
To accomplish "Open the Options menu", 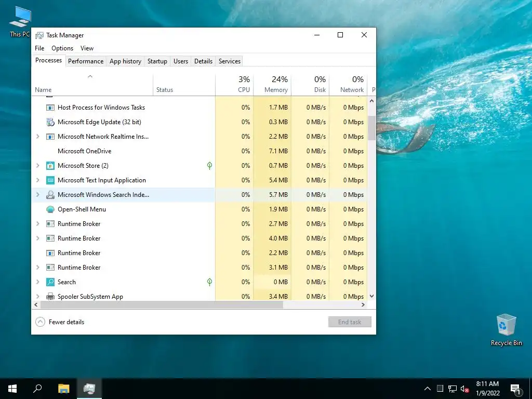I will pyautogui.click(x=62, y=48).
